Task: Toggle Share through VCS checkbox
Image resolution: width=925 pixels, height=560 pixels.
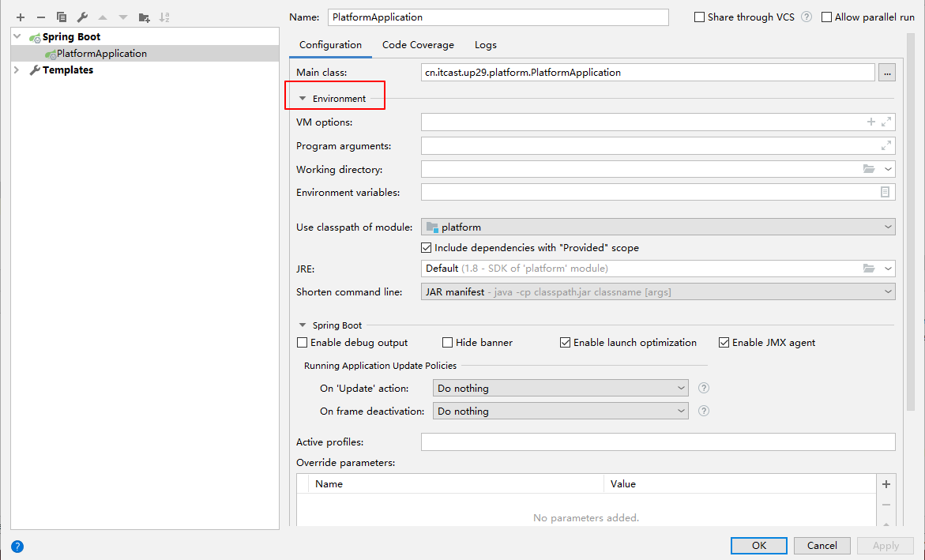Action: click(x=700, y=17)
